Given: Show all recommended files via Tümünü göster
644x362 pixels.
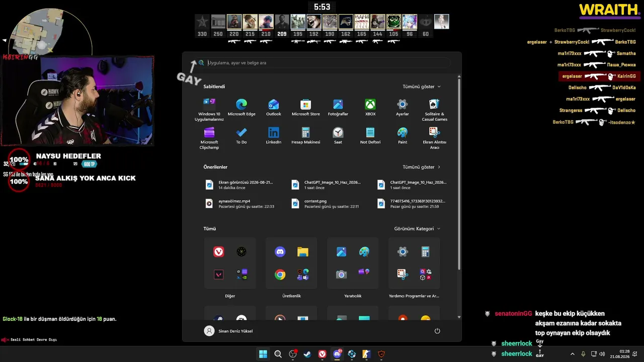Looking at the screenshot, I should pos(422,167).
